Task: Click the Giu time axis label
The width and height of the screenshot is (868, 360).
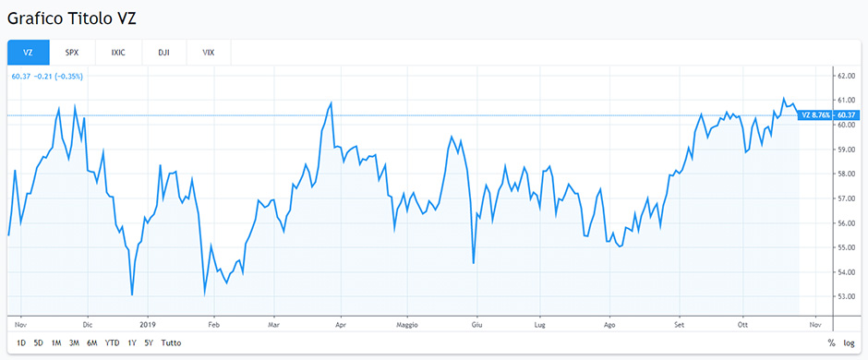Action: [x=476, y=325]
